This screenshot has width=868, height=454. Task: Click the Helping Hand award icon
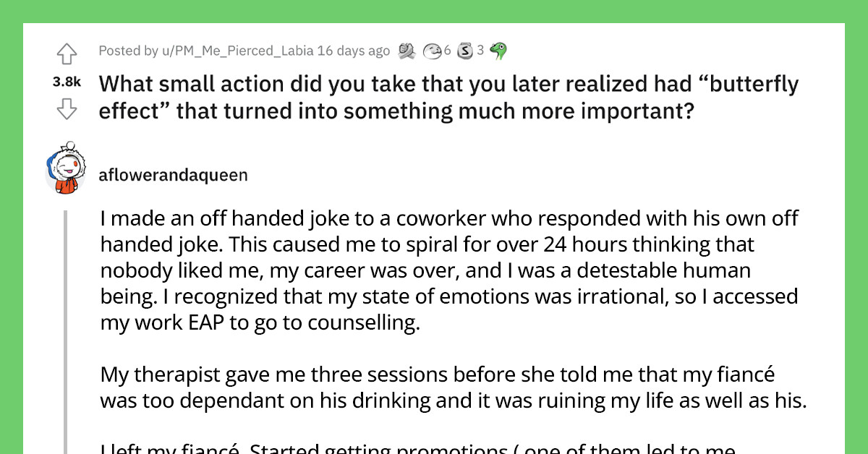[x=407, y=50]
